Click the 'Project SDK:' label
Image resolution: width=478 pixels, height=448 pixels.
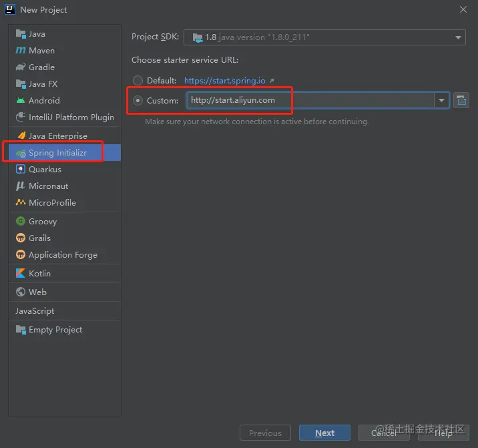(x=155, y=37)
